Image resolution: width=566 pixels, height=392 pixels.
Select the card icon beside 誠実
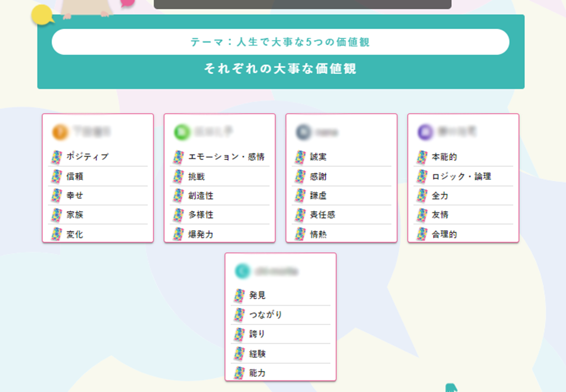pyautogui.click(x=300, y=157)
